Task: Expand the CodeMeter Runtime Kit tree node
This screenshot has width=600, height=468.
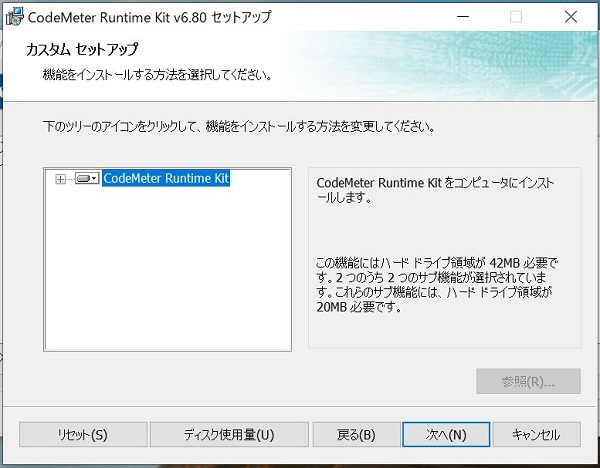Action: (x=60, y=179)
